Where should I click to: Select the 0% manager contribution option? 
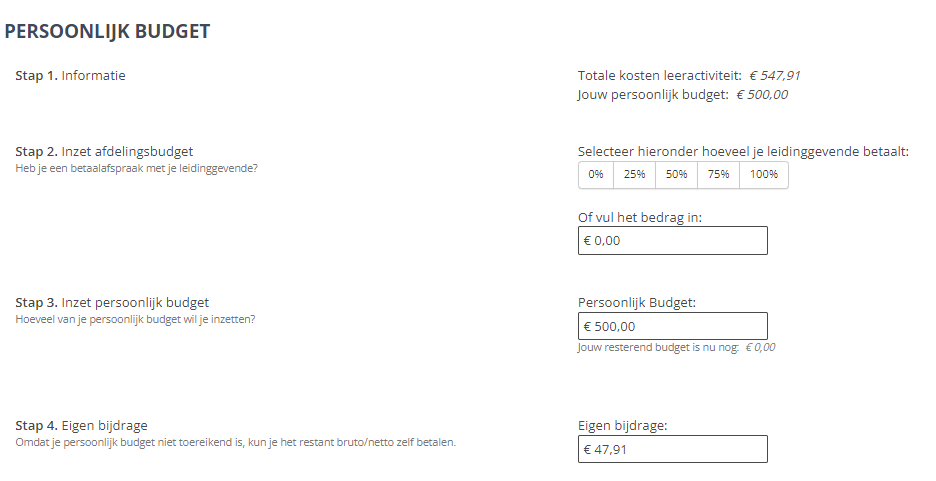[x=596, y=175]
